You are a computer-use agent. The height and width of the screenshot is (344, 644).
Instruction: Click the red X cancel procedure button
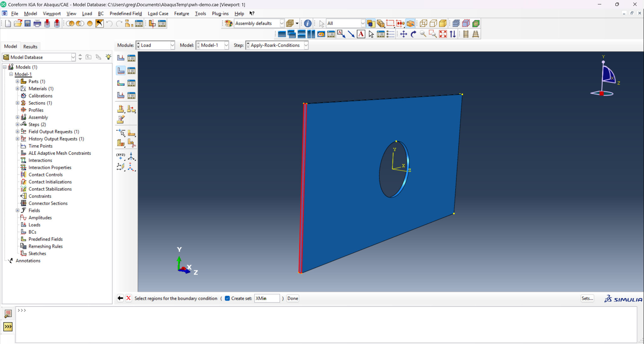[129, 298]
